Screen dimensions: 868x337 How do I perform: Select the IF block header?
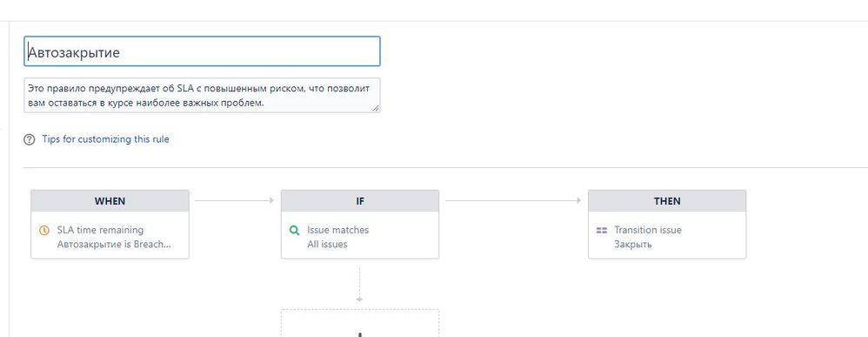click(360, 201)
